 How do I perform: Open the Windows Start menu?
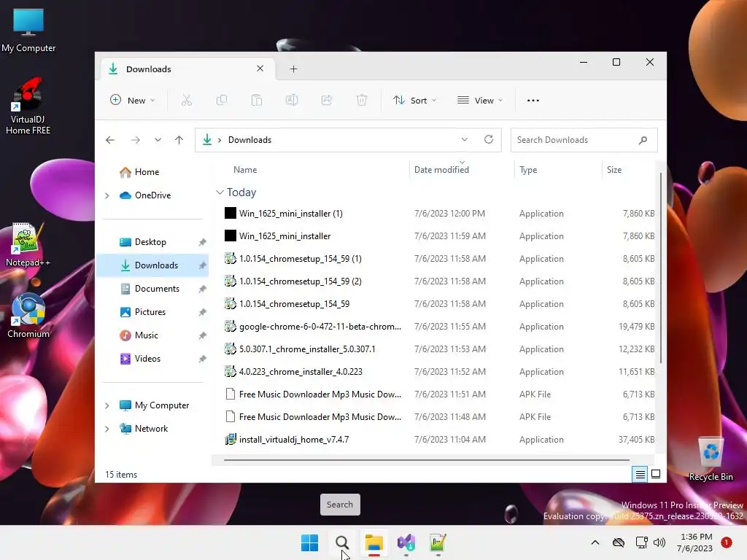tap(309, 542)
